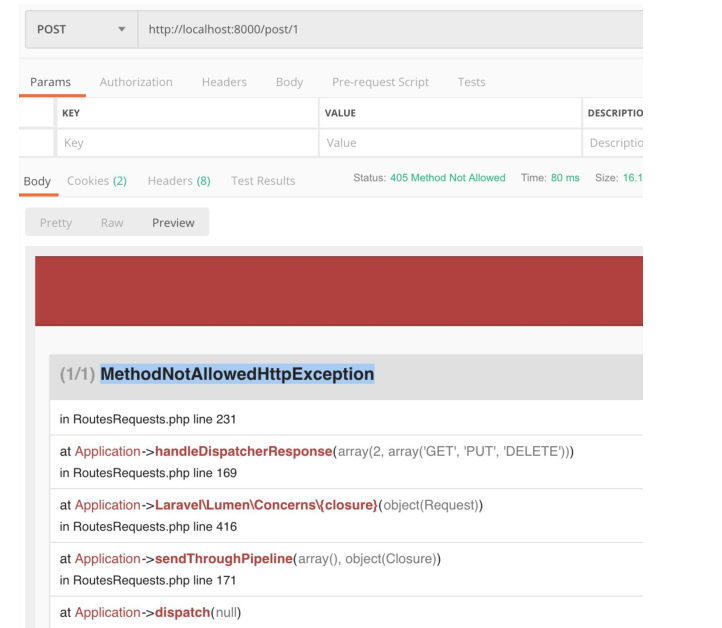Open the request Body tab

[289, 82]
